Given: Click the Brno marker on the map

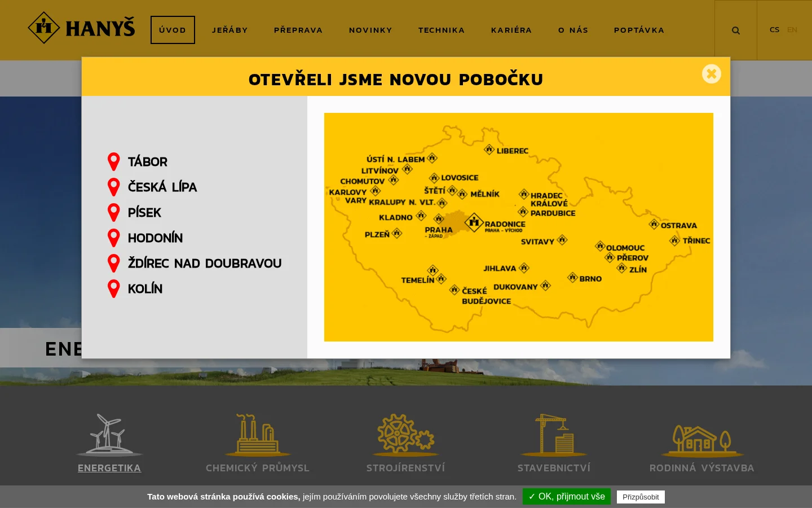Looking at the screenshot, I should click(573, 277).
